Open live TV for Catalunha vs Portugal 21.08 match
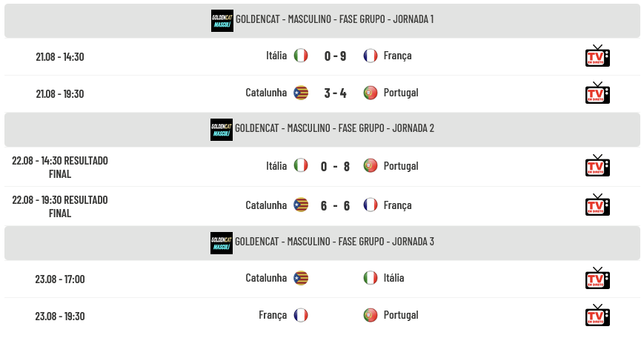Image resolution: width=644 pixels, height=338 pixels. (597, 93)
